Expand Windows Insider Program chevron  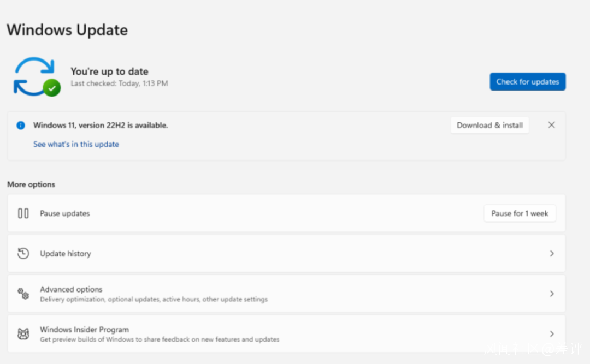pyautogui.click(x=552, y=333)
